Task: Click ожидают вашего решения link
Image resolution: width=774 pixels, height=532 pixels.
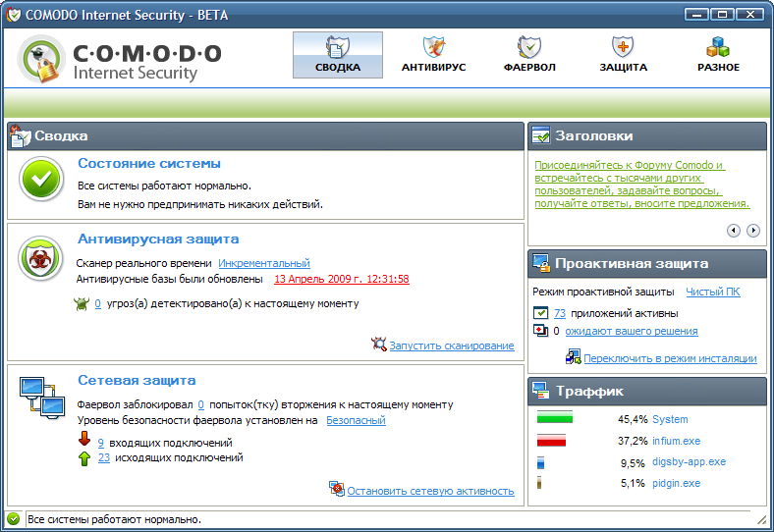Action: pos(632,331)
